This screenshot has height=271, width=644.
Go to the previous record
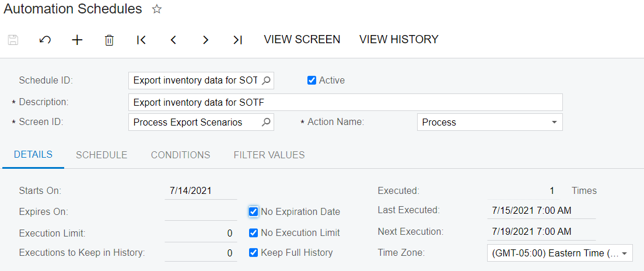[173, 40]
